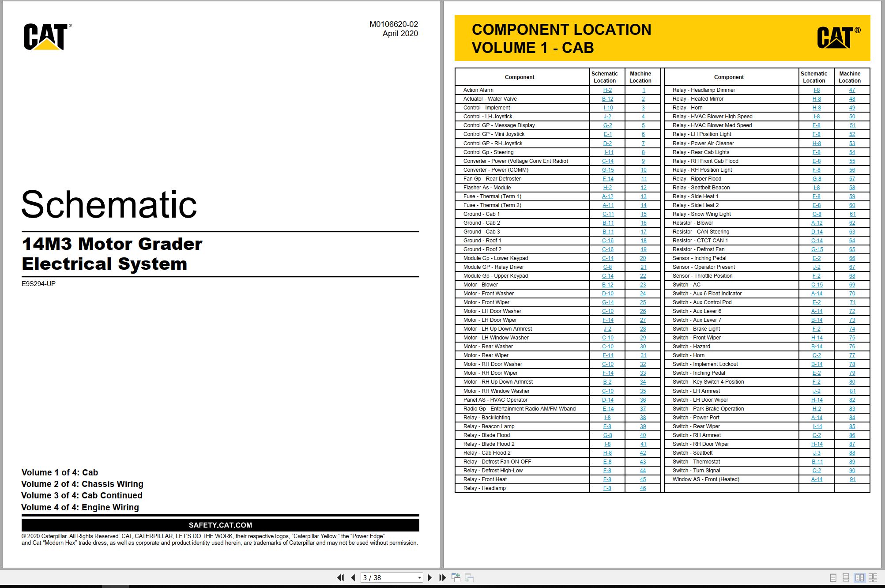Open Relay Headlamp machine location 46

(x=643, y=488)
